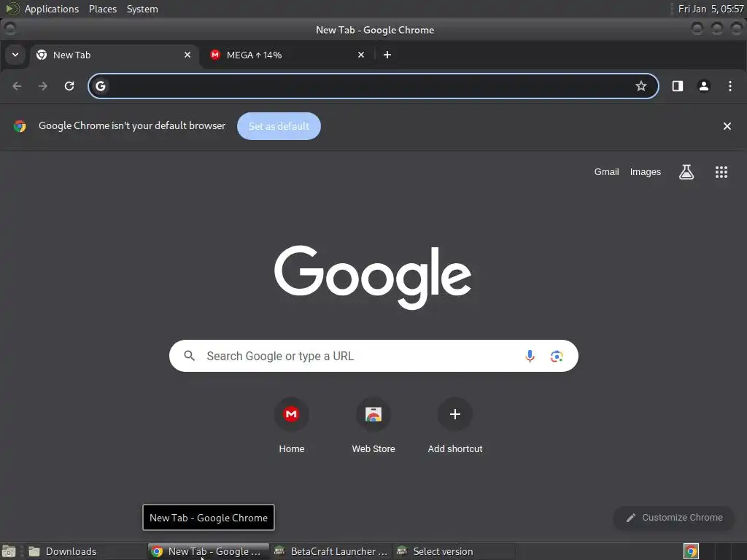Click the Google logo
747x560 pixels.
pyautogui.click(x=373, y=277)
